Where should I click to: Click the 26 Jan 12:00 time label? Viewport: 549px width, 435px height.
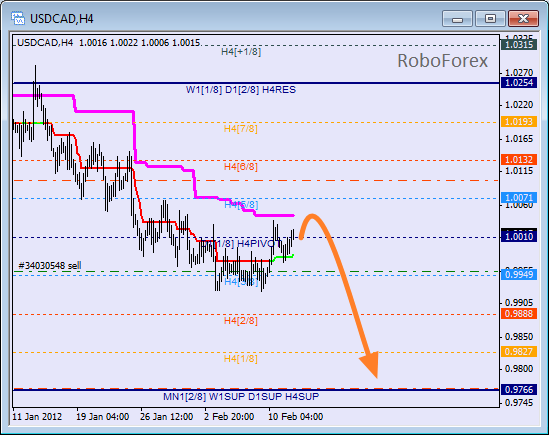[x=166, y=417]
